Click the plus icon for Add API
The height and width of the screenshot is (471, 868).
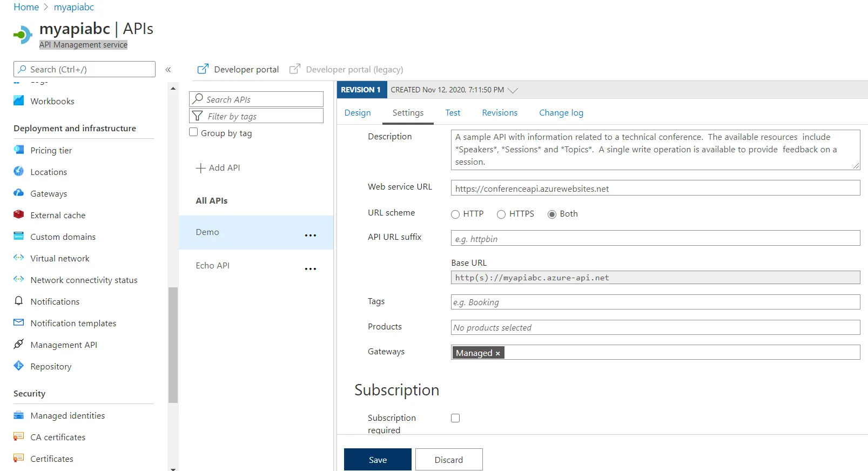200,168
